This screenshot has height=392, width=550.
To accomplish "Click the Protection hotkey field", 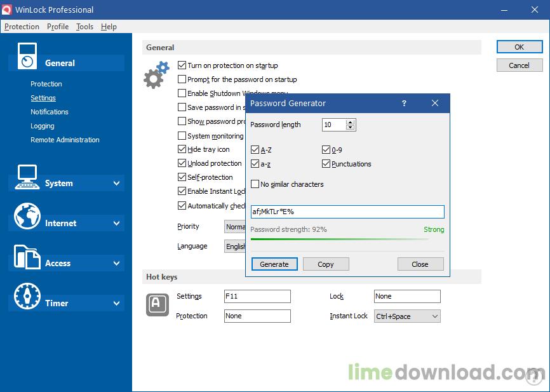I will (257, 316).
